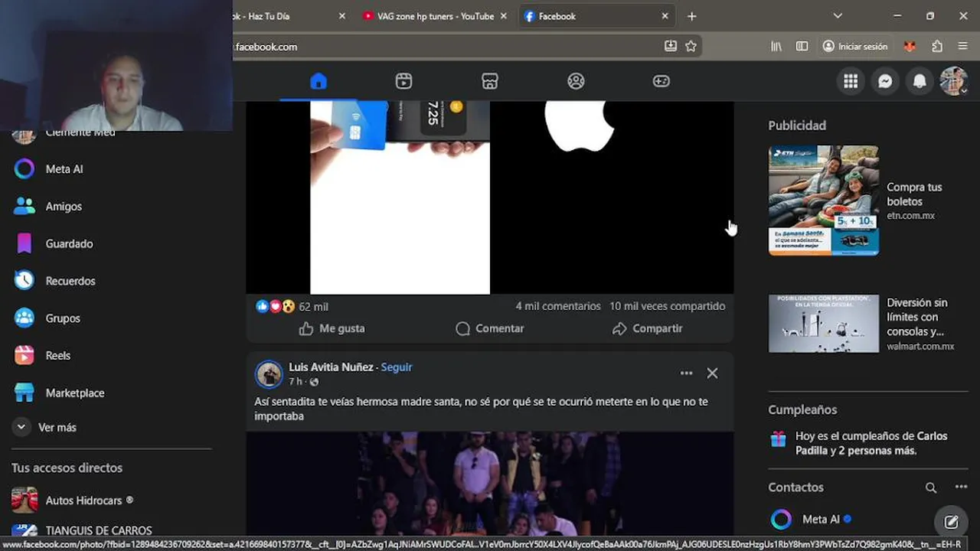
Task: Click Seguir next to Luis Avitia Nuñez
Action: (x=397, y=367)
